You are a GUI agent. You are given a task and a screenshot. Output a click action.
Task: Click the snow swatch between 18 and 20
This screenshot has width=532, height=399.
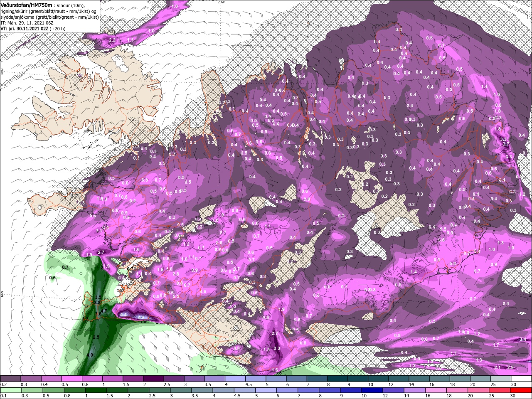click(460, 379)
